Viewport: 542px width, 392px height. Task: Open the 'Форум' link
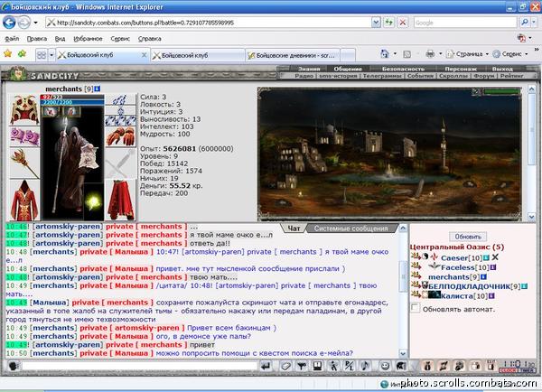pos(484,76)
